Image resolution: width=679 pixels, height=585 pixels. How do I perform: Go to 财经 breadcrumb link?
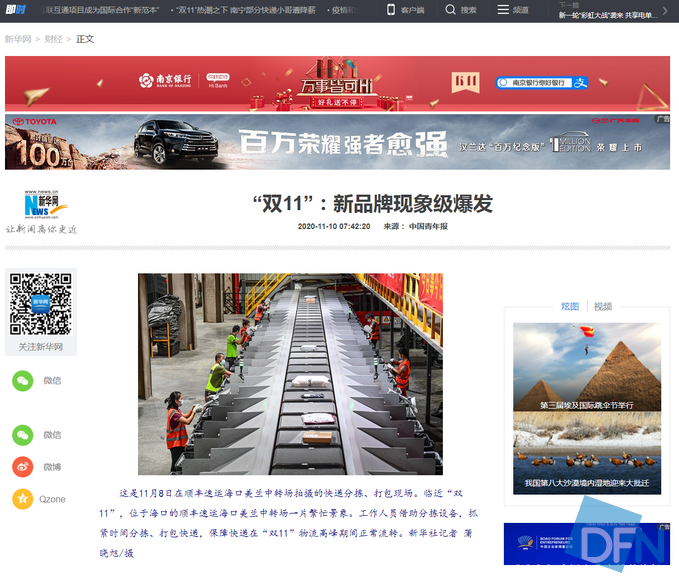53,39
